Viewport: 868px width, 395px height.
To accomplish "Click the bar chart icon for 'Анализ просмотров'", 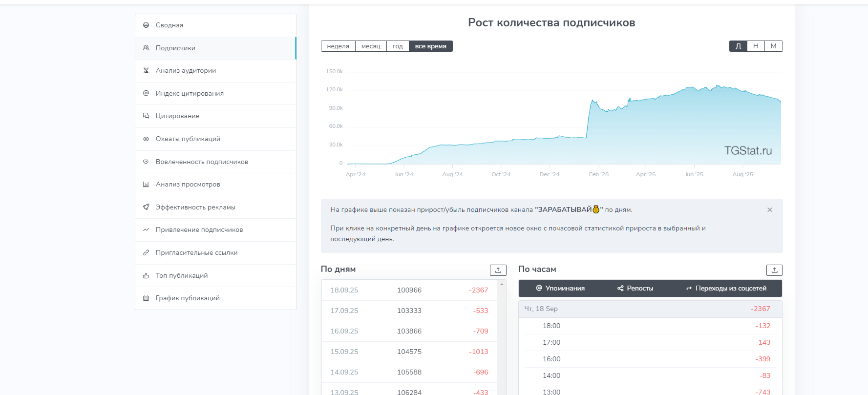I will [146, 185].
